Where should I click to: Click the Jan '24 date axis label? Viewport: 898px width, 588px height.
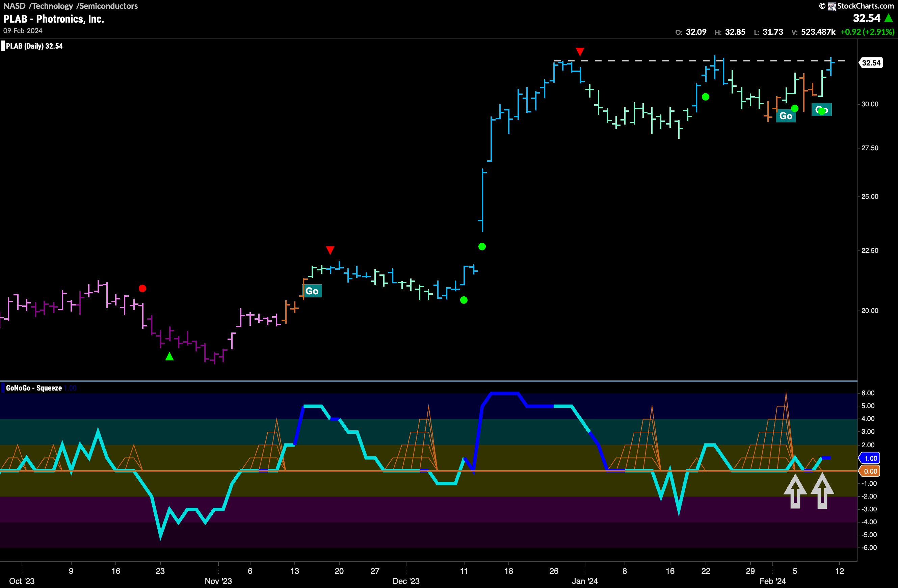pos(585,581)
